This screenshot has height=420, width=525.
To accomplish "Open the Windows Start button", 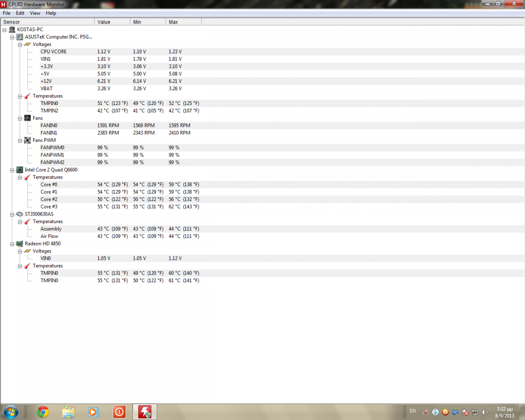I will (x=10, y=412).
